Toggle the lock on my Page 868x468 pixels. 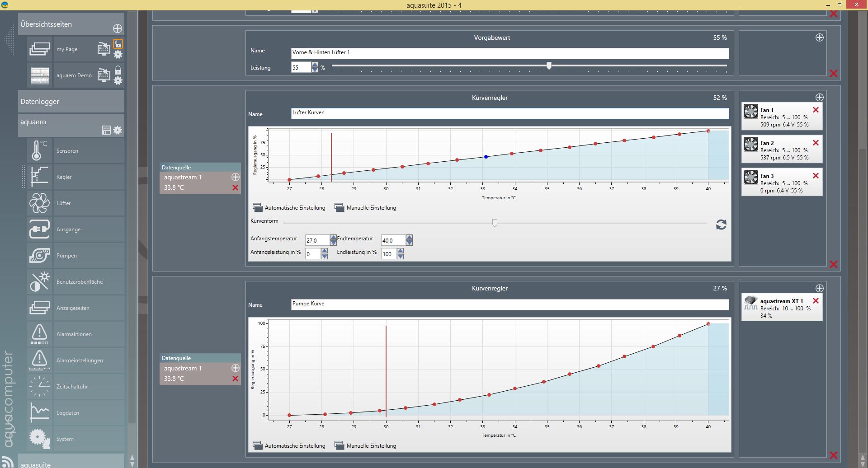point(118,44)
